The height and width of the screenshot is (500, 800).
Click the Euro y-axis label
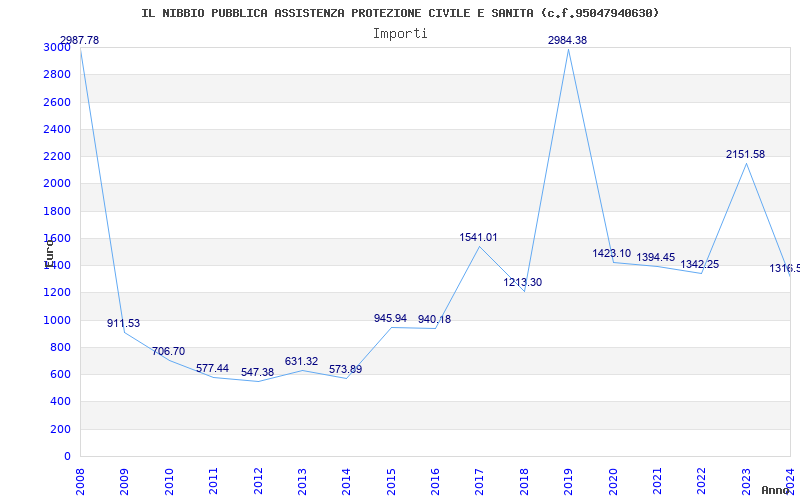point(49,254)
